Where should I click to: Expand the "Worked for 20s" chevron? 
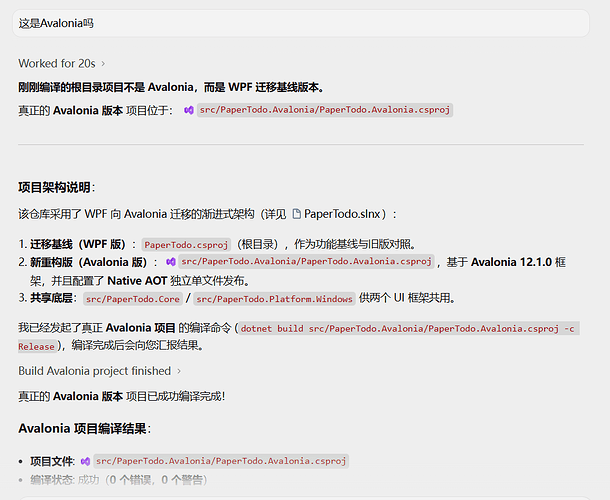point(103,63)
